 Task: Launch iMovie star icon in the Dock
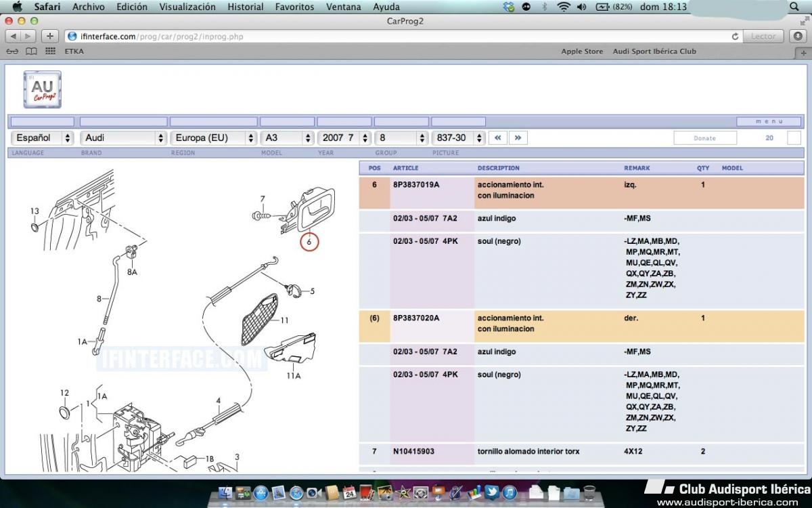(403, 492)
